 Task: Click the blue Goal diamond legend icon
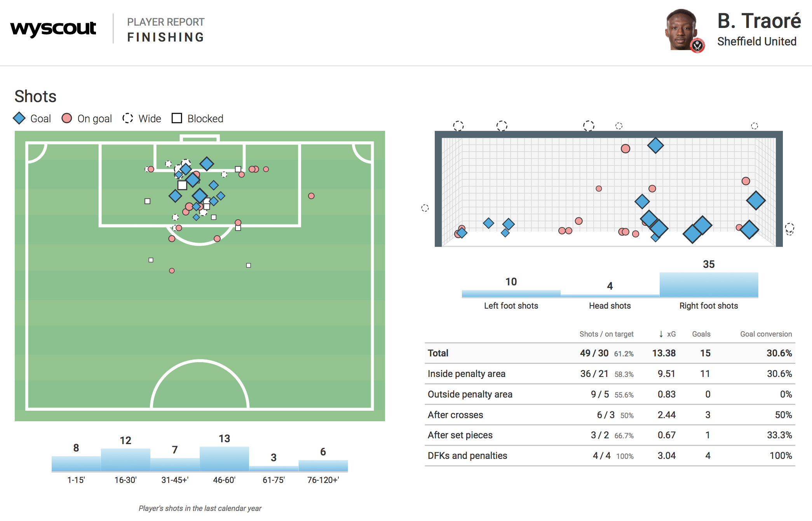pos(19,118)
